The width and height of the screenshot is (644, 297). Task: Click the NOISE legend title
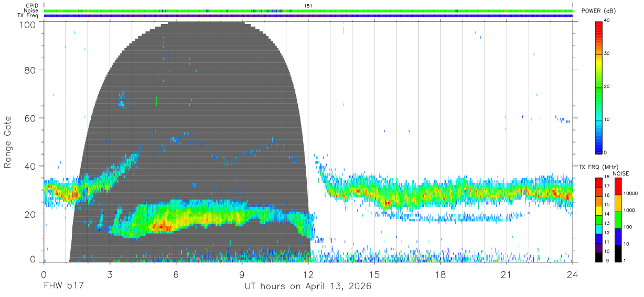pos(620,173)
